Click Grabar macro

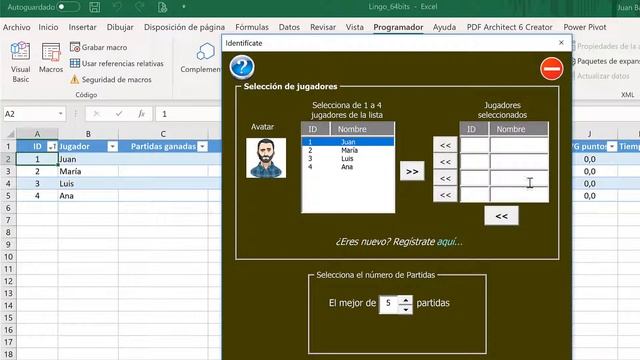tap(98, 47)
